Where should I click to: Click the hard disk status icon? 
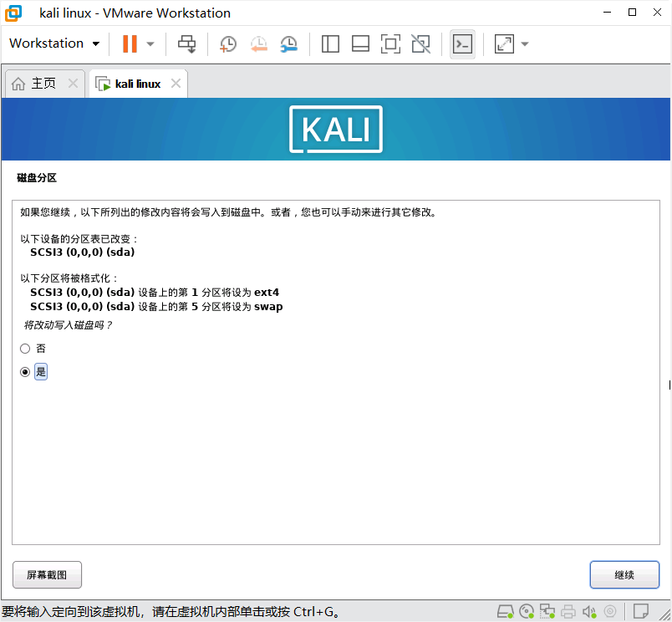pos(506,611)
